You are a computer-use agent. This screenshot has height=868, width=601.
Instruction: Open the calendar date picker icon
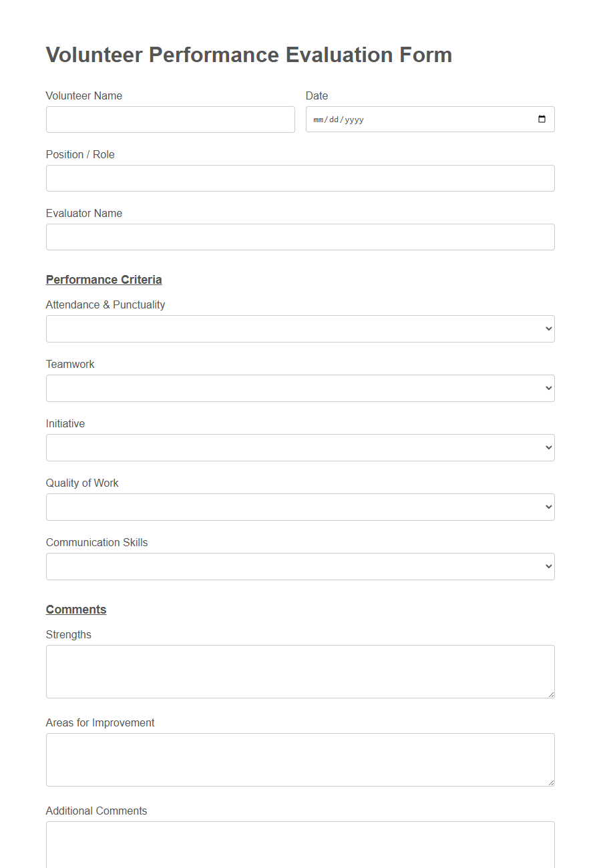544,119
